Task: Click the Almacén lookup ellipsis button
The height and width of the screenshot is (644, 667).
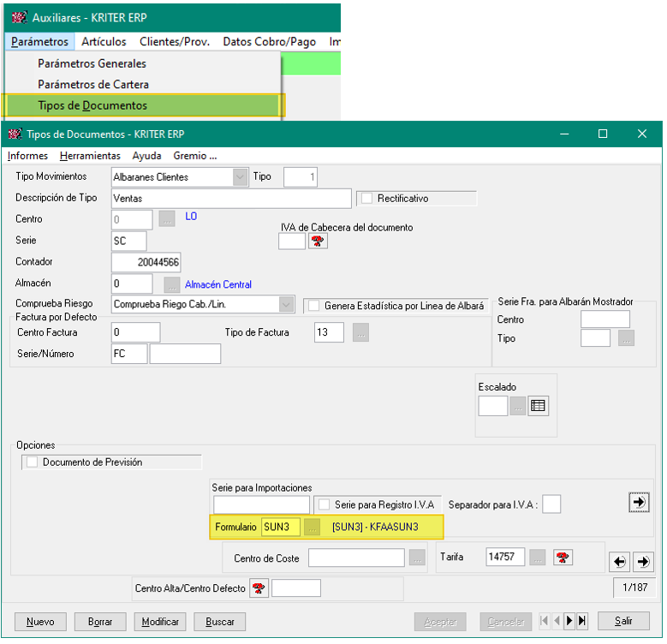Action: coord(171,284)
